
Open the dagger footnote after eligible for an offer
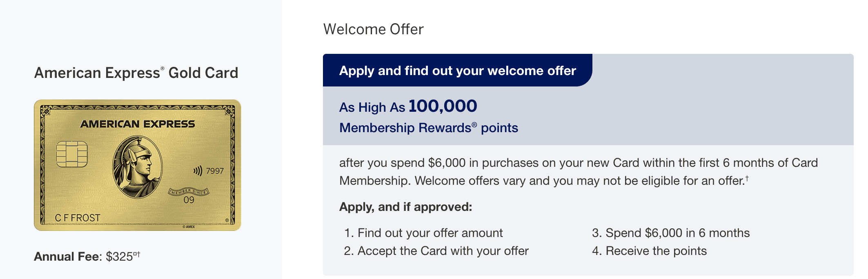tap(747, 178)
